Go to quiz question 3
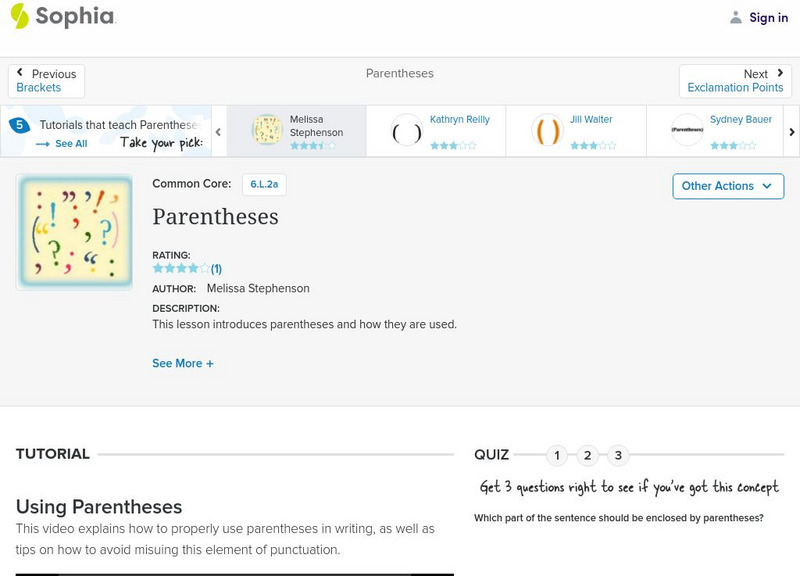The width and height of the screenshot is (800, 576). 618,455
